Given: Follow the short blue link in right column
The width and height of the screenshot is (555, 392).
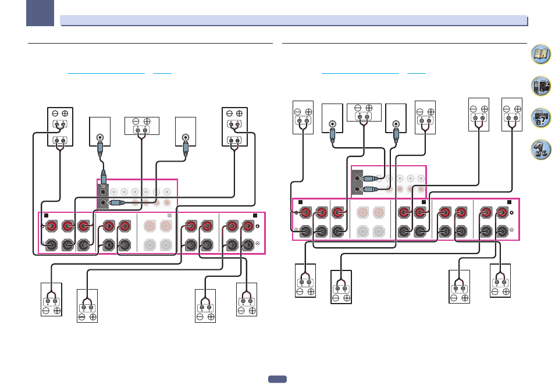Looking at the screenshot, I should pyautogui.click(x=417, y=73).
